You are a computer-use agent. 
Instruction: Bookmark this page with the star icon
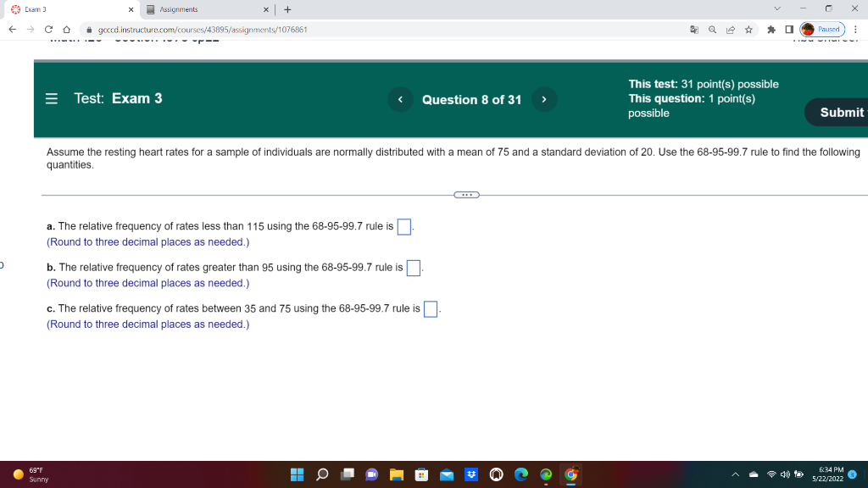point(748,29)
